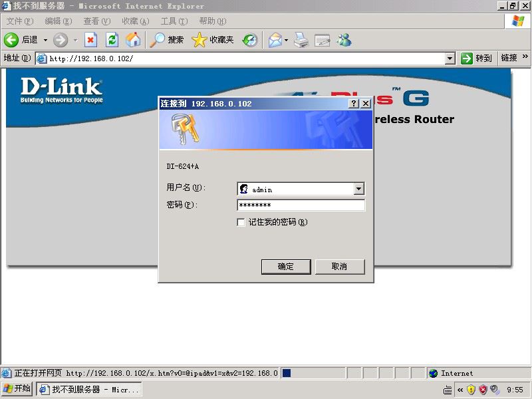
Task: Click the help question mark in dialog title
Action: tap(354, 104)
